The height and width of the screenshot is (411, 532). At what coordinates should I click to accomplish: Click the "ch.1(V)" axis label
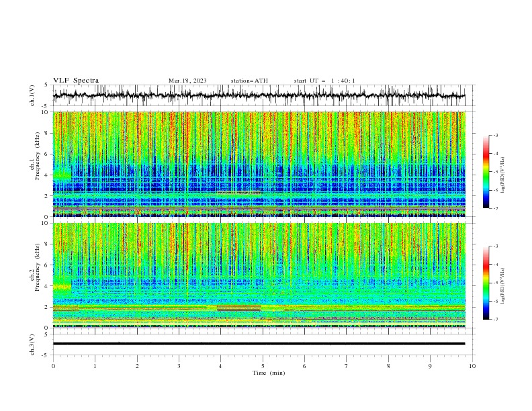32,95
